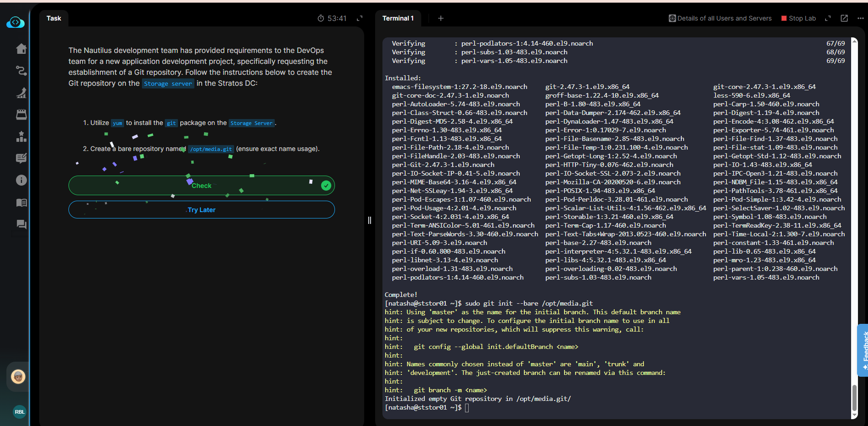The image size is (868, 426).
Task: Open the leaderboard podium icon
Action: [21, 136]
